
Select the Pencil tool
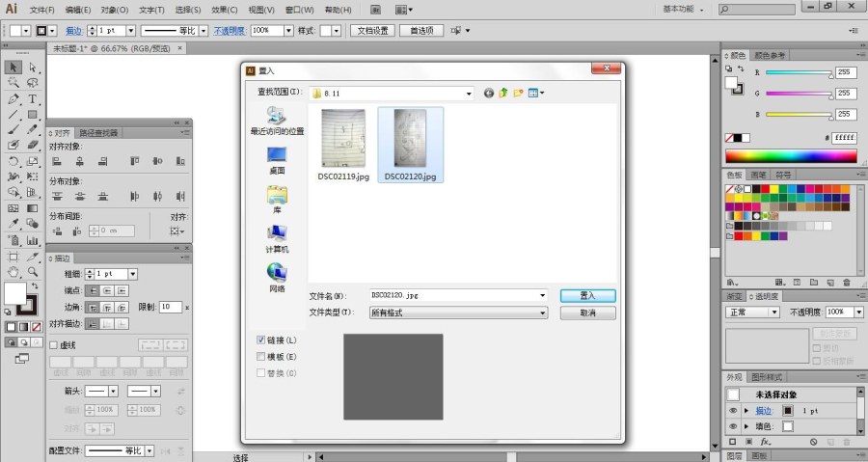click(33, 129)
